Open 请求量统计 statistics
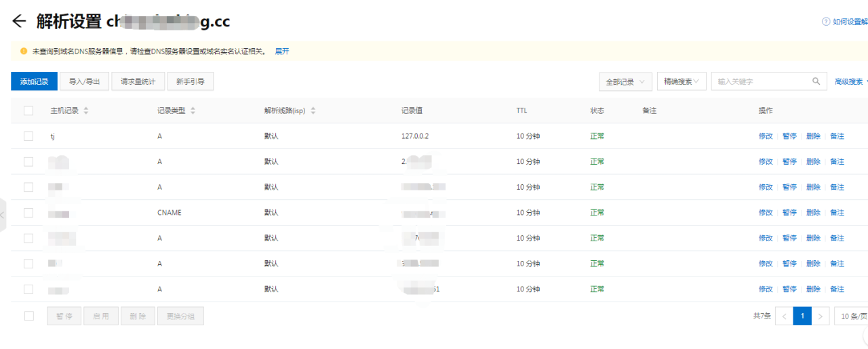868x349 pixels. [138, 81]
